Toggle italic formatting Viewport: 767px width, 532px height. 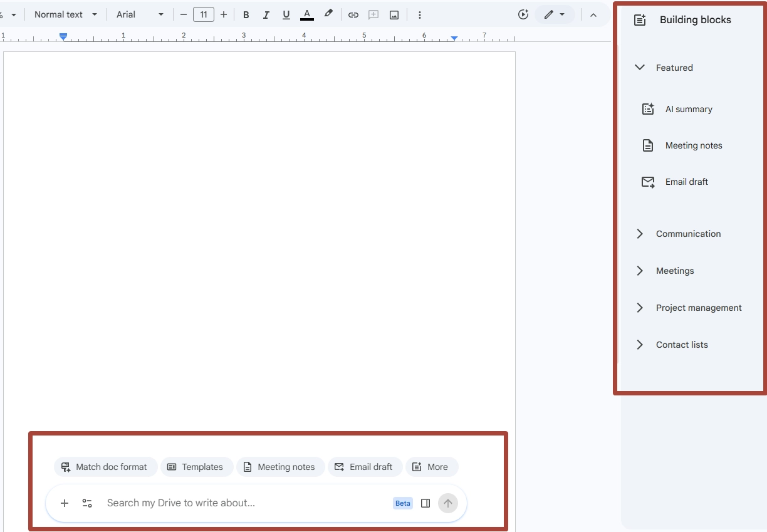[266, 14]
